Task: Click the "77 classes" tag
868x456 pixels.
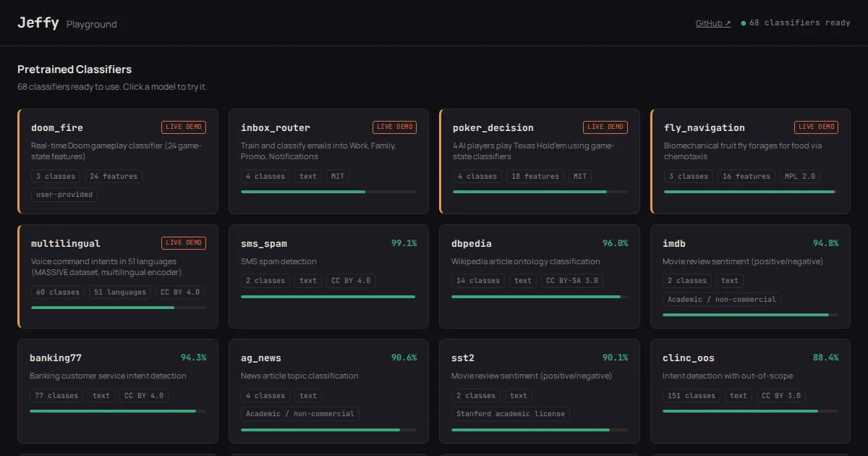Action: click(56, 396)
